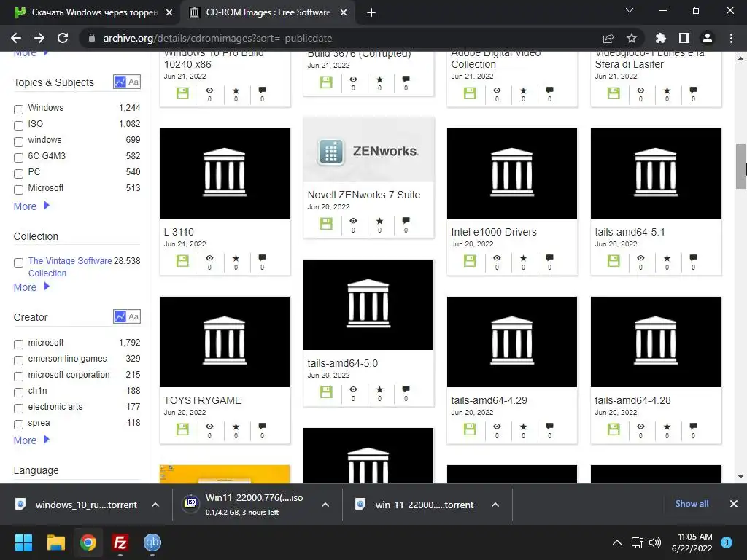The image size is (747, 560).
Task: Expand More under Topics & Subjects
Action: tap(31, 206)
